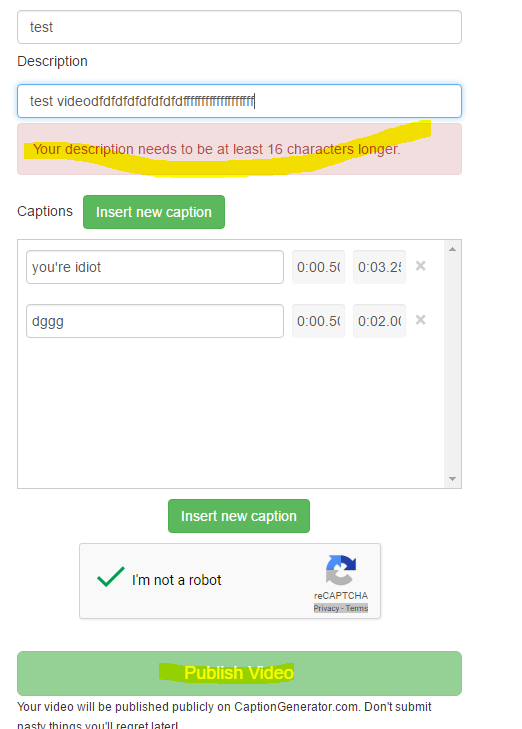Click the Publish Video button
Image resolution: width=522 pixels, height=729 pixels.
pos(239,673)
